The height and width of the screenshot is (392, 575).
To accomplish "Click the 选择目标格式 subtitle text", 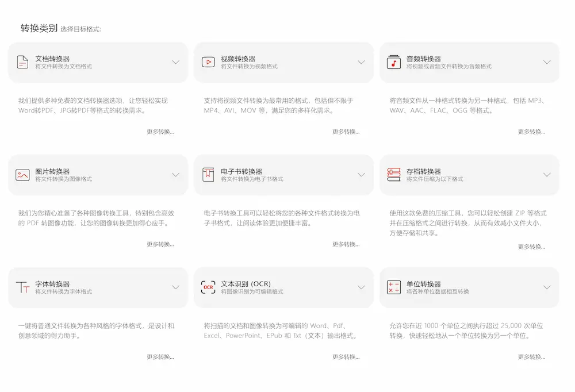I will click(80, 29).
